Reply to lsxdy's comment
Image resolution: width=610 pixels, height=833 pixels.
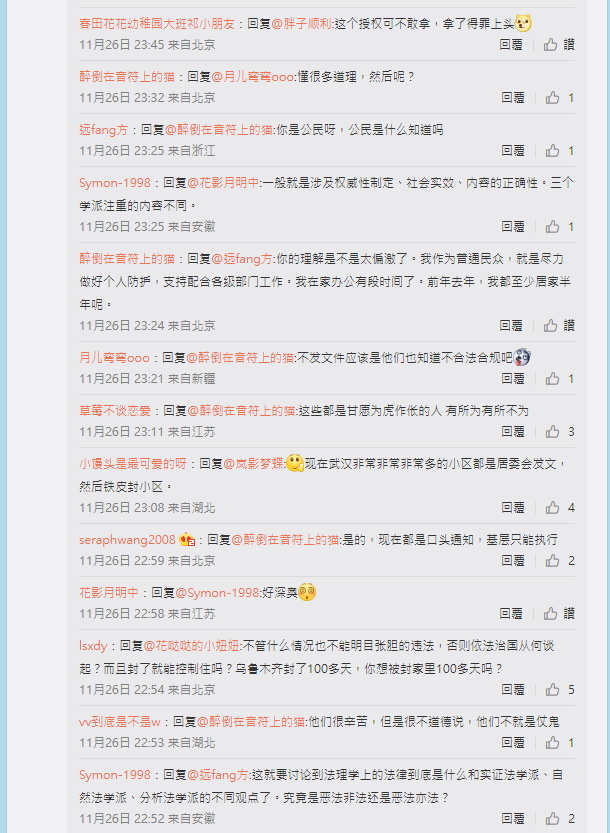[x=513, y=690]
